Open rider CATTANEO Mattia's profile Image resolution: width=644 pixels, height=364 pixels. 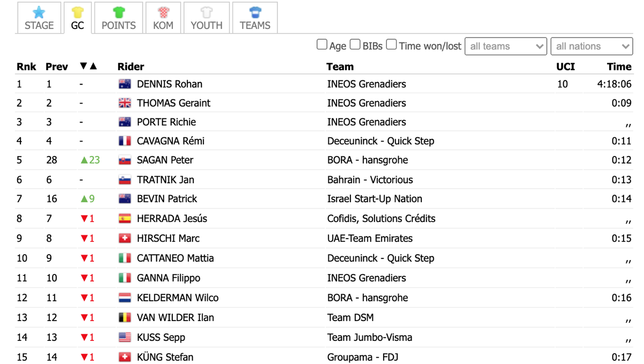pyautogui.click(x=175, y=258)
